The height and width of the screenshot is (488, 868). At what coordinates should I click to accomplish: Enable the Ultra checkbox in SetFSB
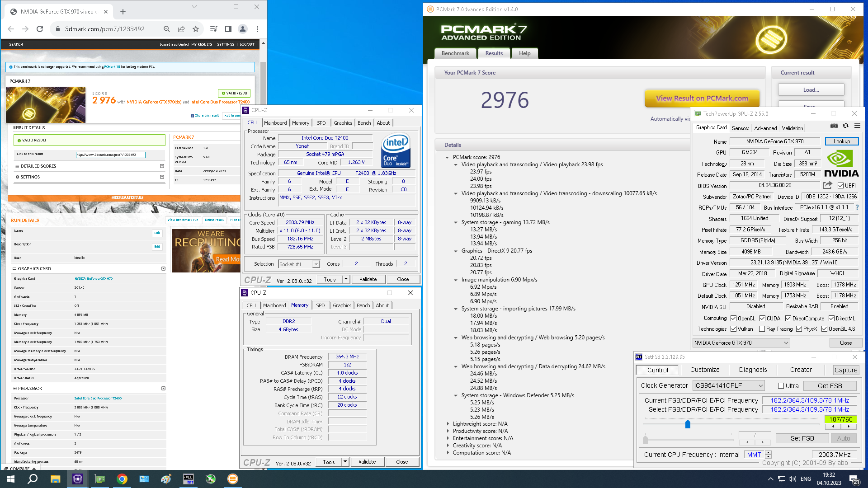[x=781, y=386]
